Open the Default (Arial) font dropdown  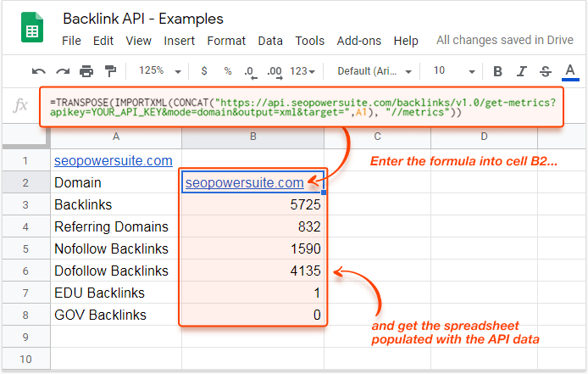point(374,71)
